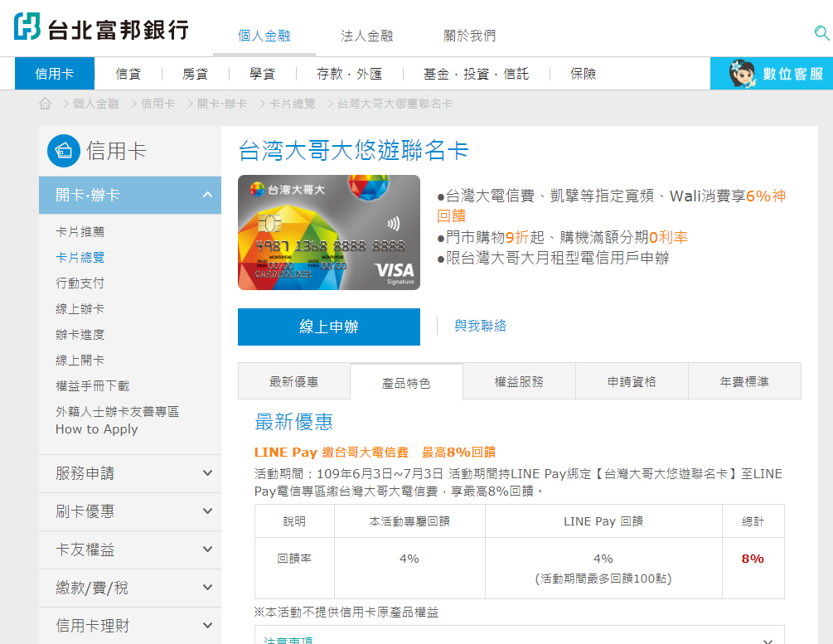Click the 本活動專屬回饋 column header
This screenshot has height=644, width=833.
coord(409,521)
